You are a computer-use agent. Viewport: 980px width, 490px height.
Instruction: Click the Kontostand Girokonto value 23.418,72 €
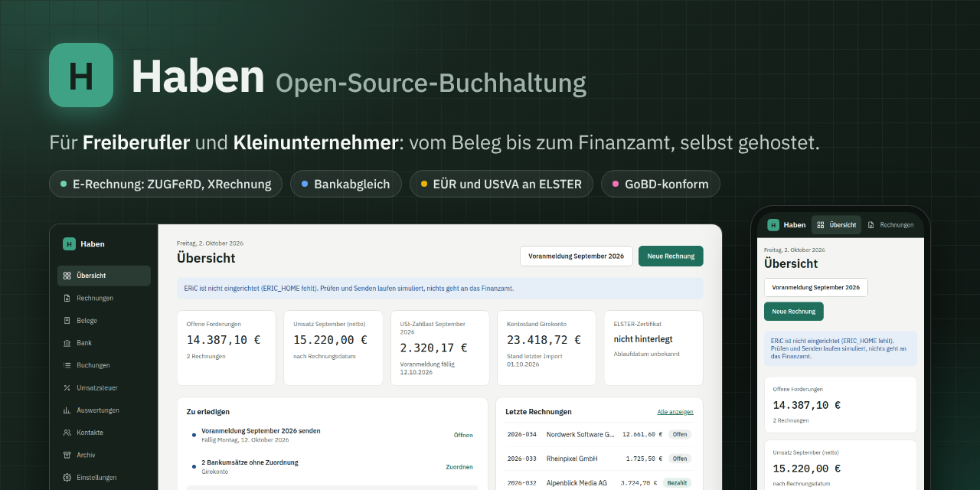[x=544, y=340]
